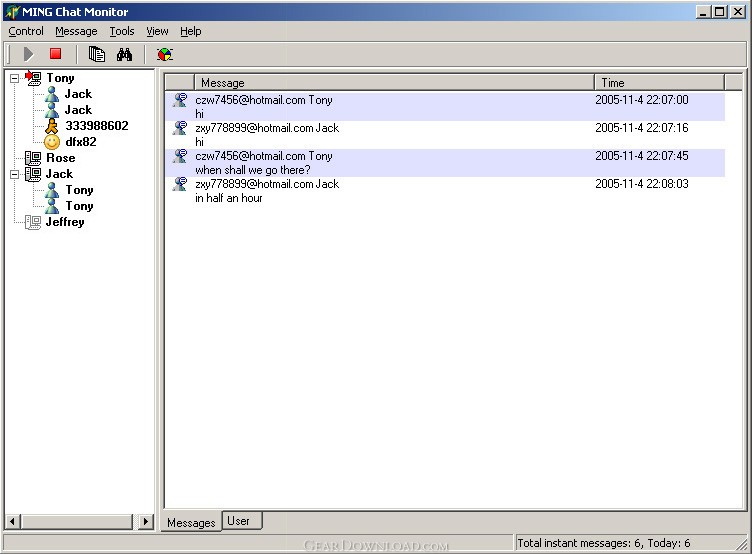Click the Time column header
The image size is (752, 554).
[659, 83]
